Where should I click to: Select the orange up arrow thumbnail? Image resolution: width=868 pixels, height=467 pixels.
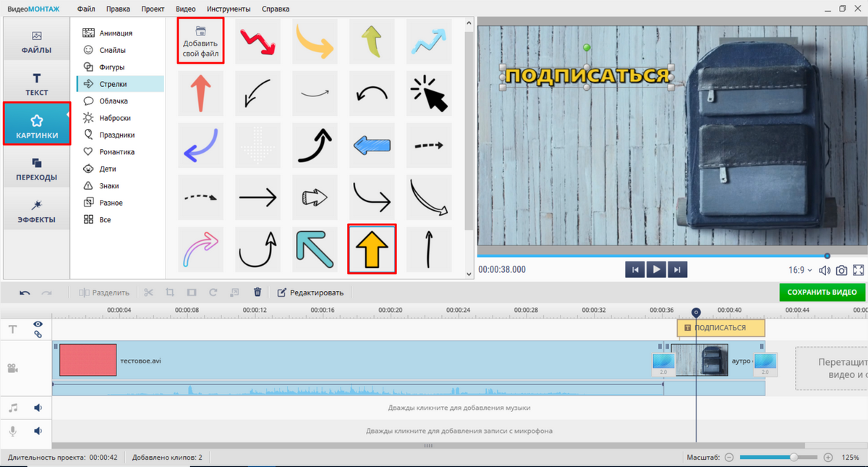tap(372, 248)
